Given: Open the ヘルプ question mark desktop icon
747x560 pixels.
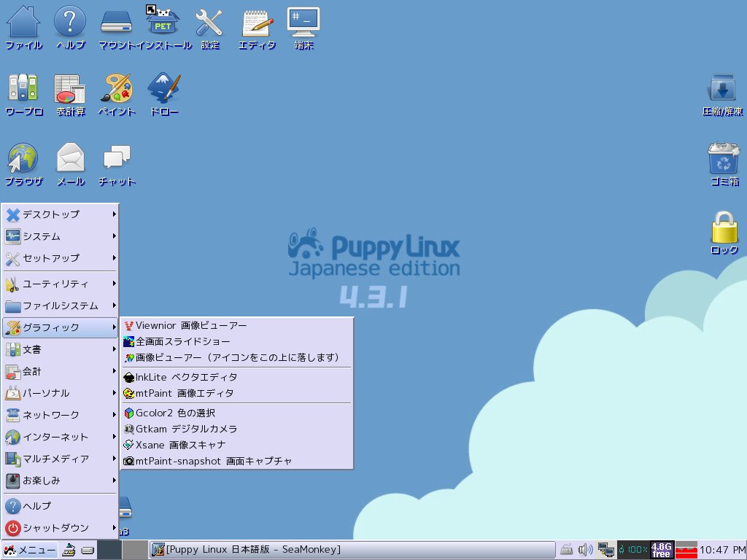Looking at the screenshot, I should [70, 28].
